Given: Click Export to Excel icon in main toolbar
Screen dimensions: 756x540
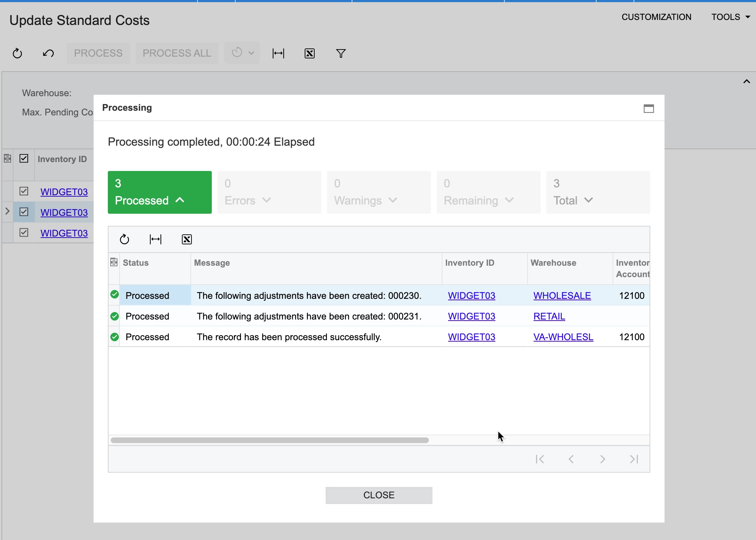Looking at the screenshot, I should click(309, 53).
